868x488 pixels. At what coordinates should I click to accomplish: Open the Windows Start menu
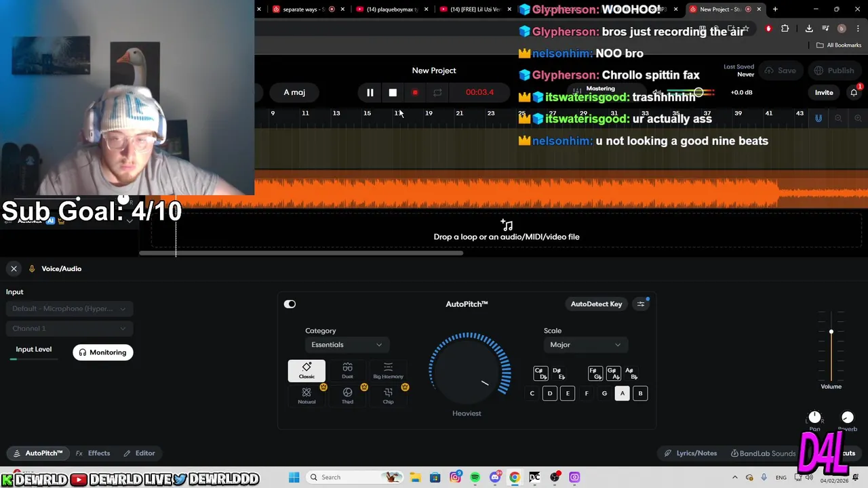294,477
